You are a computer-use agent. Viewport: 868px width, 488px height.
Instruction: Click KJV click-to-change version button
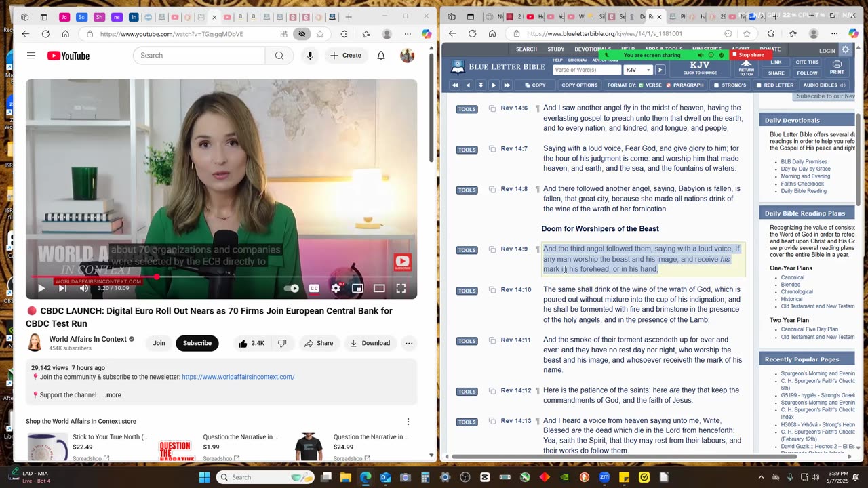point(699,68)
